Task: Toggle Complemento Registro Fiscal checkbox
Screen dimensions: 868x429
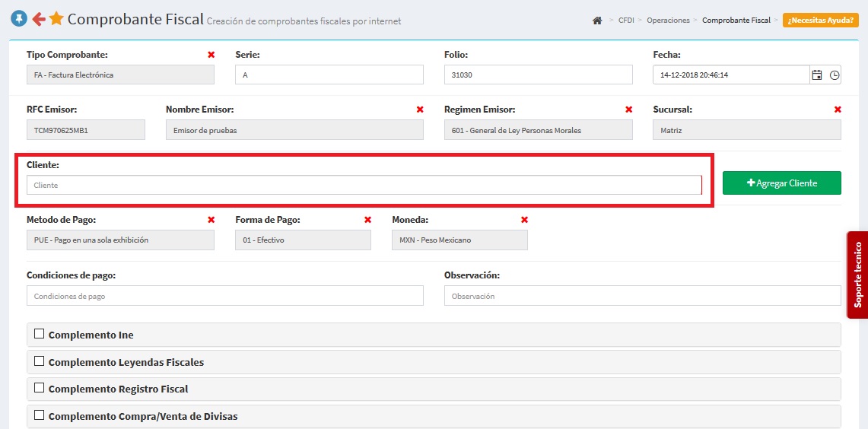Action: [40, 388]
